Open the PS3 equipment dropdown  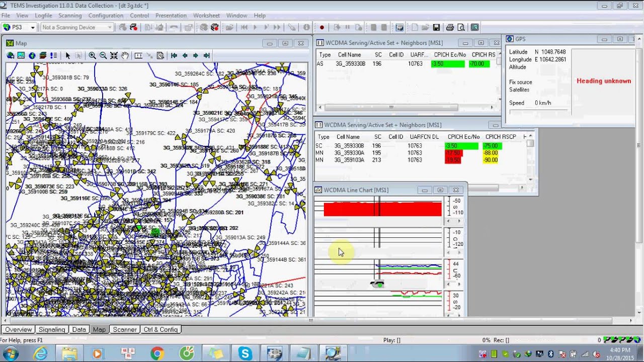coord(32,27)
